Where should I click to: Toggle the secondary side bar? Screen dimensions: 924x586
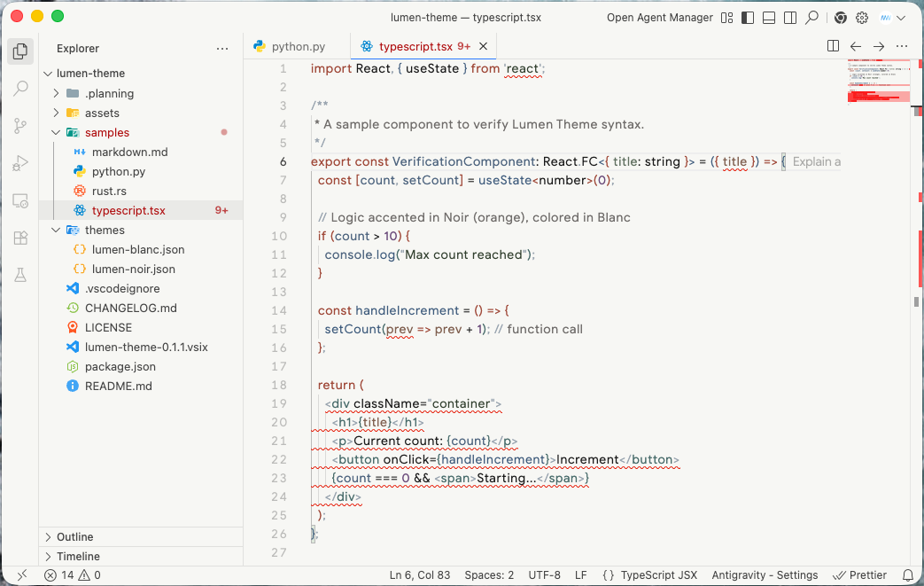click(790, 18)
